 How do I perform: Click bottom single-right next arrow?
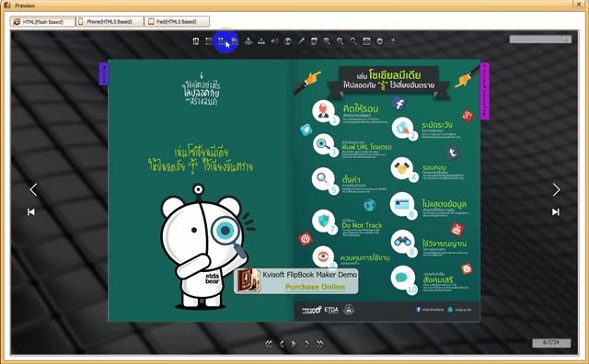coord(306,344)
